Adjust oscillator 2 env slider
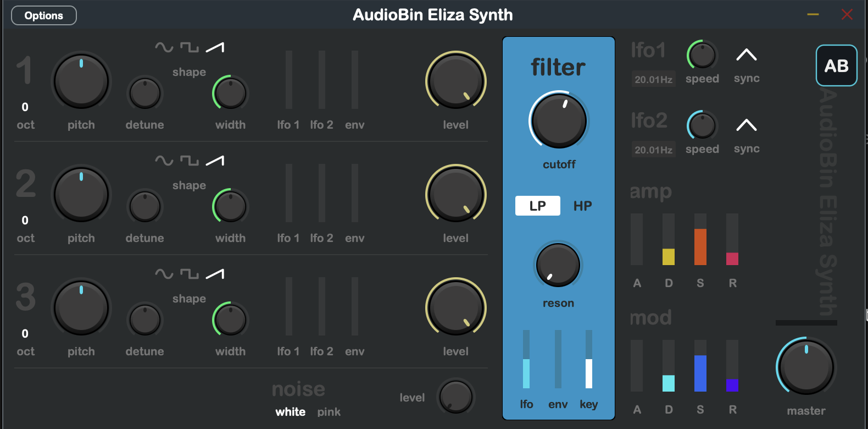Screen dimensions: 868x429 [355, 193]
